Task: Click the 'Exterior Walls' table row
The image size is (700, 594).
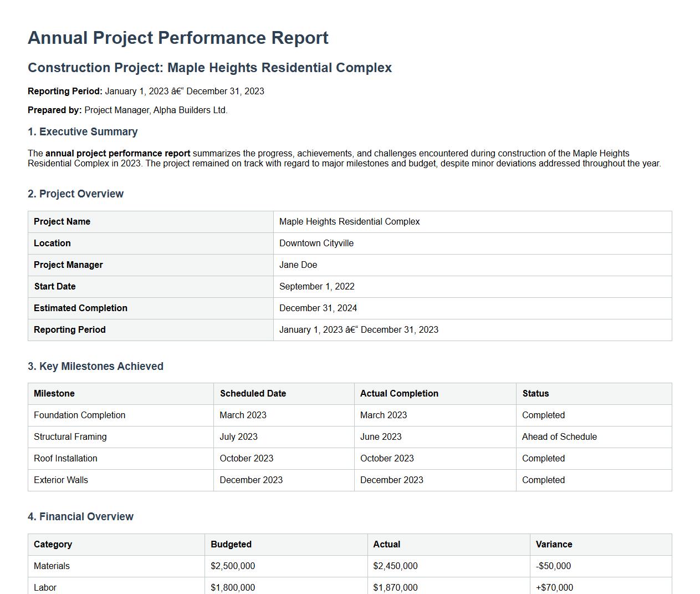Action: [61, 480]
